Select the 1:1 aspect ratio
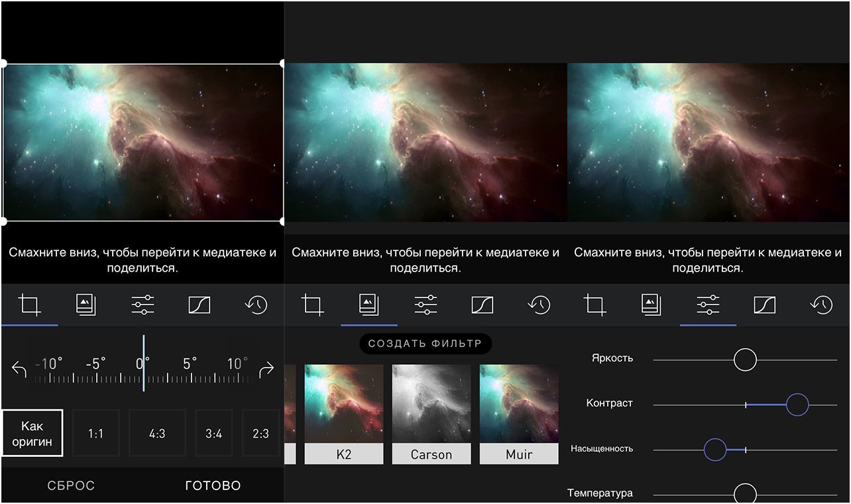This screenshot has width=851, height=504. point(95,432)
